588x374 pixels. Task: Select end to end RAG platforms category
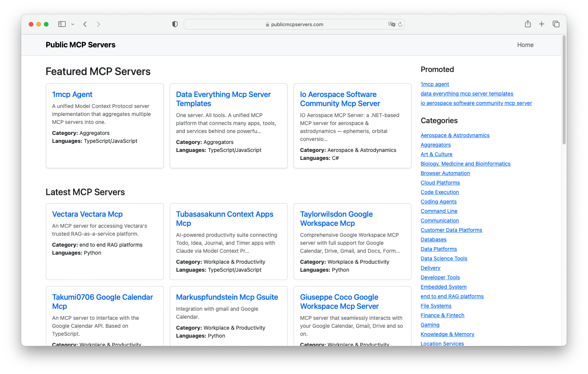coord(452,296)
